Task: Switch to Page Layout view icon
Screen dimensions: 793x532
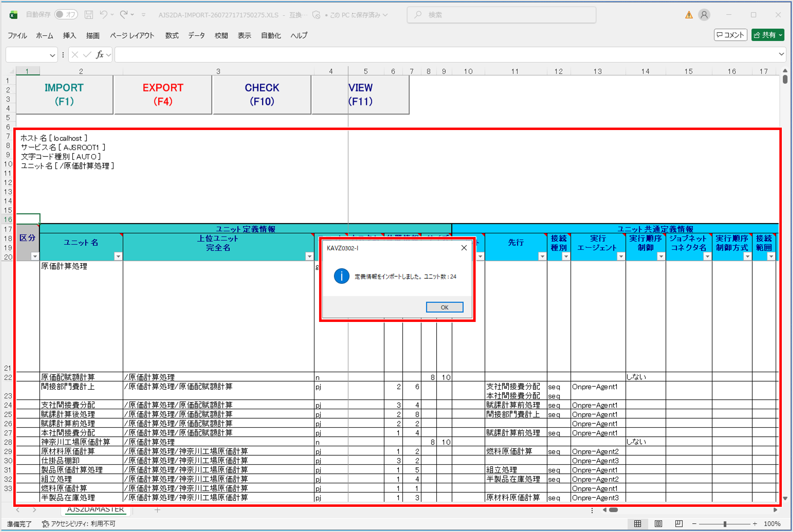Action: point(658,524)
